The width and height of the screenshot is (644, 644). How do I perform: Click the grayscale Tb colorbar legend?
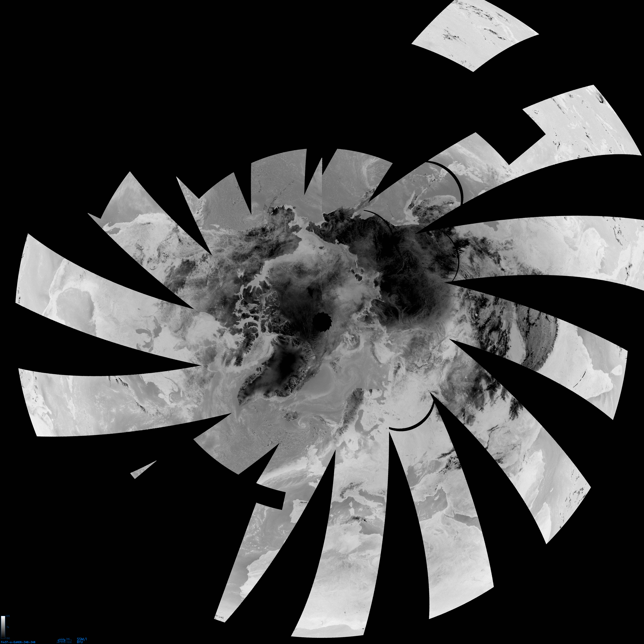pyautogui.click(x=3, y=627)
